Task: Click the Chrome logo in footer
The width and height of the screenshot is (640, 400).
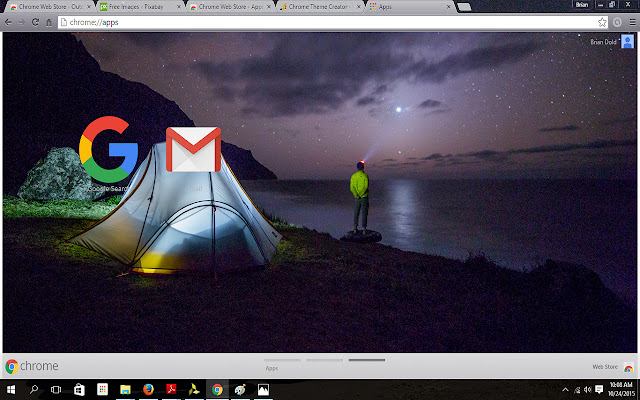Action: 11,367
